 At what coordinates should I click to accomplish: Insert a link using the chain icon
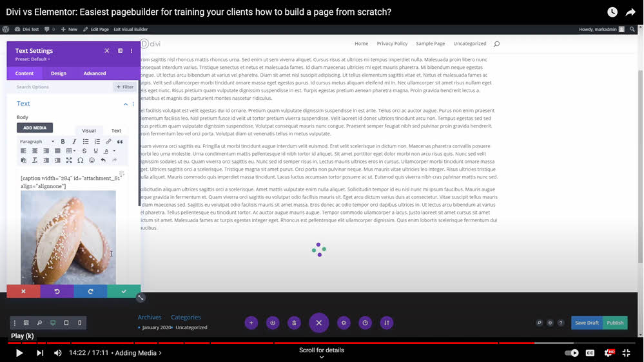pos(108,142)
